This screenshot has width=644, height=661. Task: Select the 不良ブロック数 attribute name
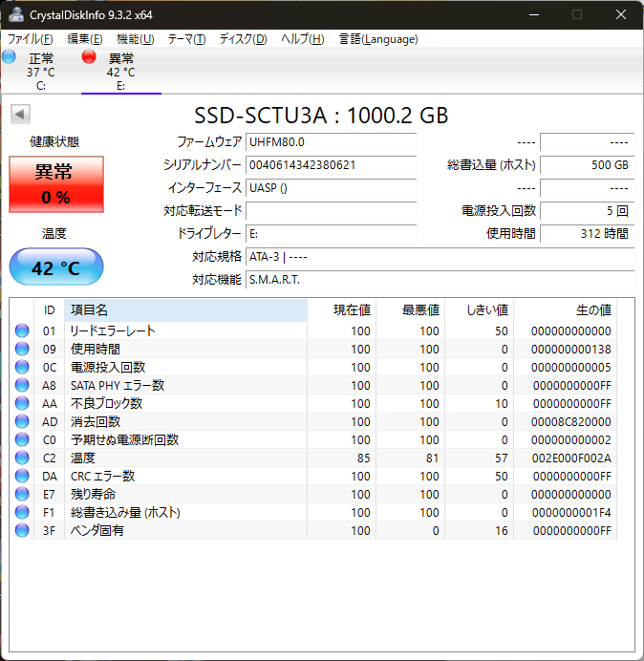[x=106, y=403]
